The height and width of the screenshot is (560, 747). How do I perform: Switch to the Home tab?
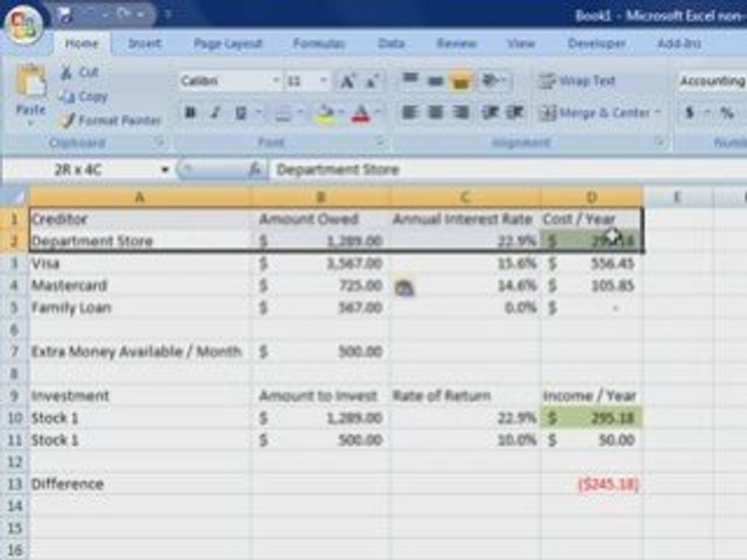82,44
